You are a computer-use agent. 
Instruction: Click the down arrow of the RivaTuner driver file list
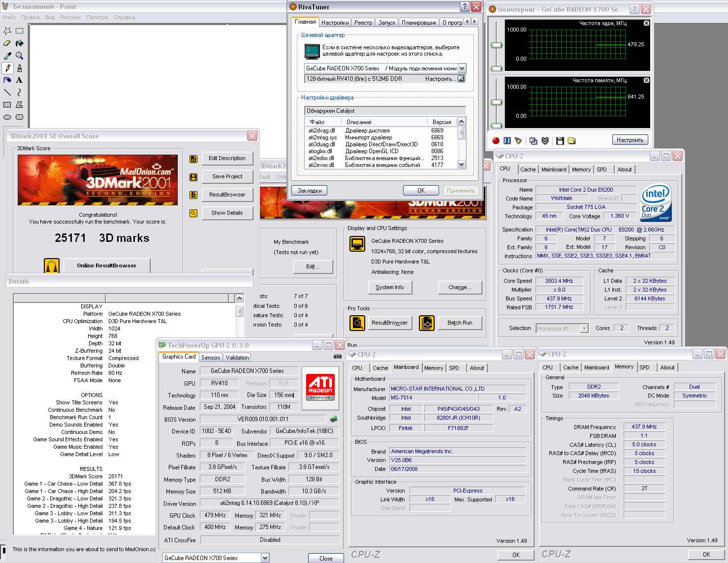tap(461, 165)
